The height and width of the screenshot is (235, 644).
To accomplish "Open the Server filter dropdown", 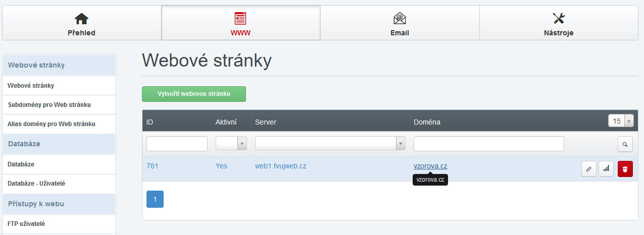I will coord(330,144).
